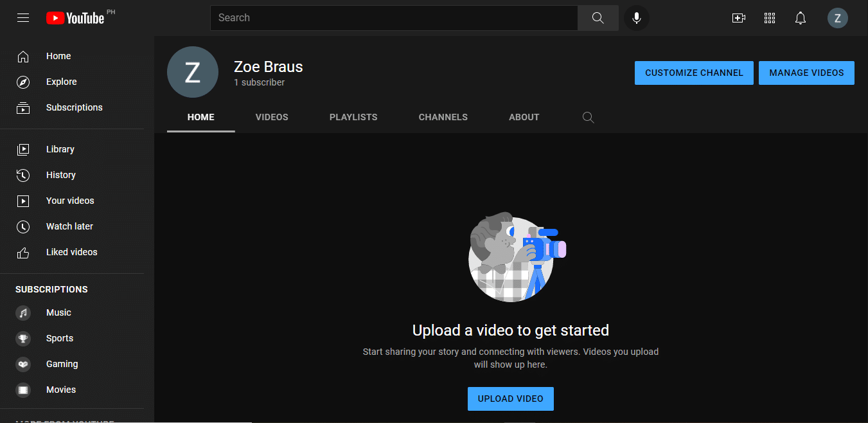Image resolution: width=868 pixels, height=423 pixels.
Task: Open the Gaming subscription label
Action: [62, 364]
